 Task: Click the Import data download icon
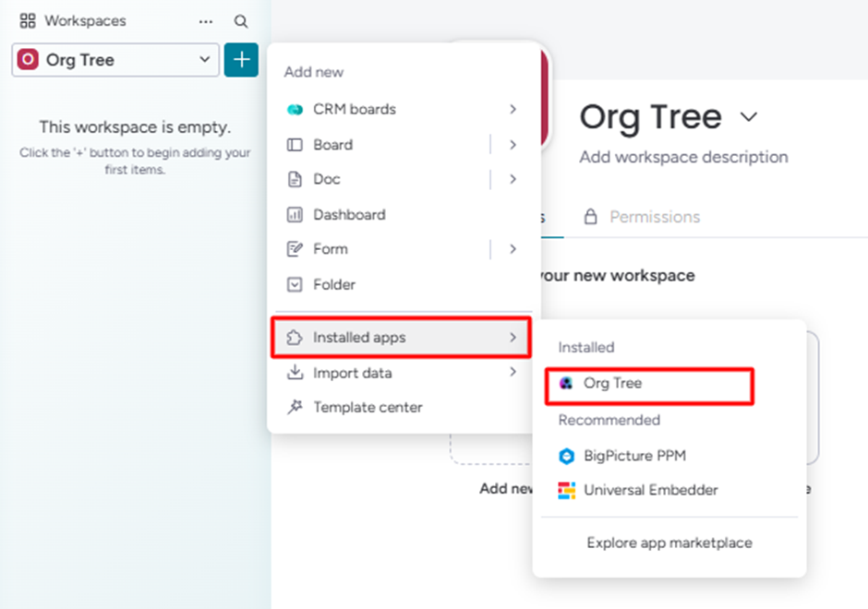point(295,372)
